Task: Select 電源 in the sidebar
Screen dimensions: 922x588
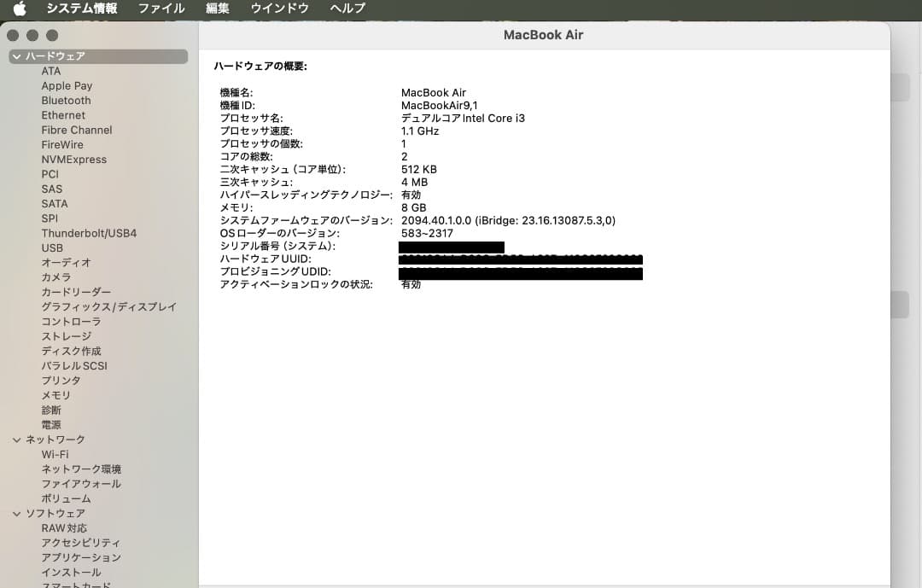Action: pos(54,424)
